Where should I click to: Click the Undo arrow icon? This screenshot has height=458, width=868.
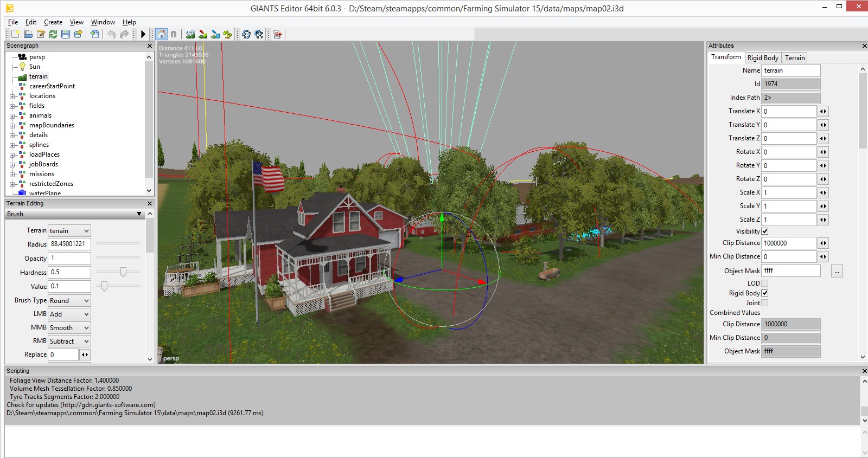click(x=111, y=34)
